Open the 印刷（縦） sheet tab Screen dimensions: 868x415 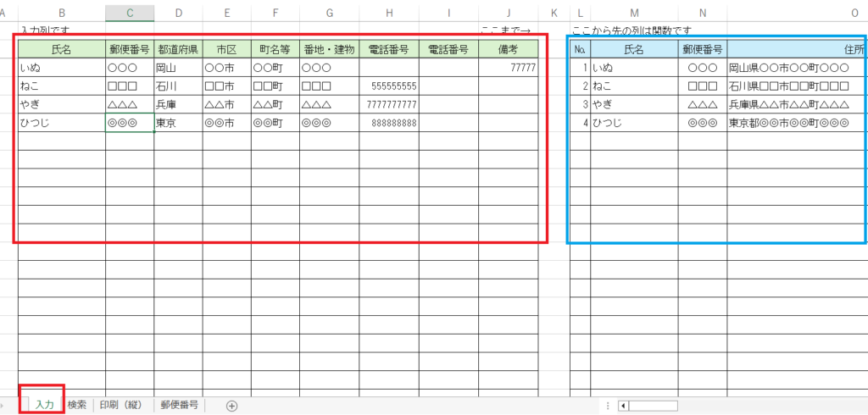(x=123, y=405)
